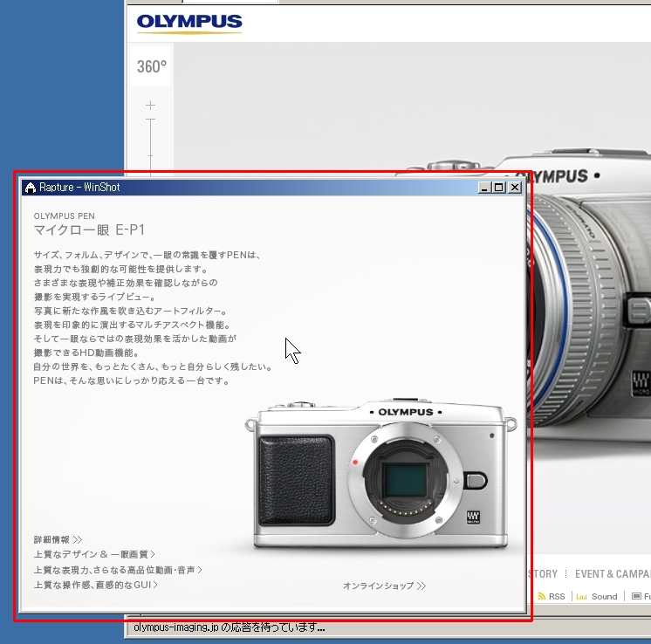Click the OLYMPUS PEN label text
651x644 pixels.
pos(65,216)
